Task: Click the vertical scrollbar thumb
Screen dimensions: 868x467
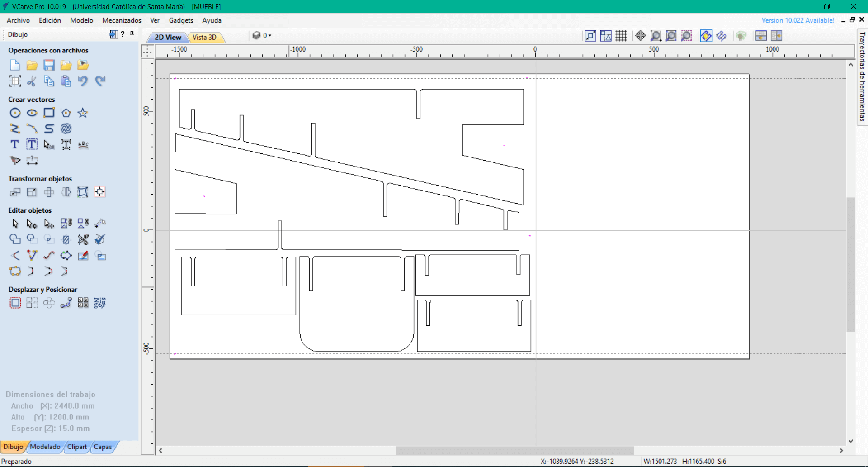Action: (x=850, y=265)
